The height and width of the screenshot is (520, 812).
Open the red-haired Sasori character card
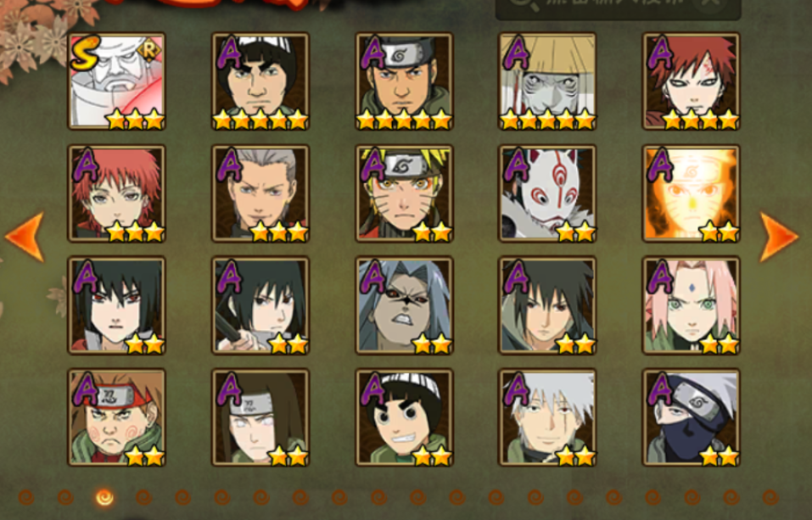tap(116, 193)
